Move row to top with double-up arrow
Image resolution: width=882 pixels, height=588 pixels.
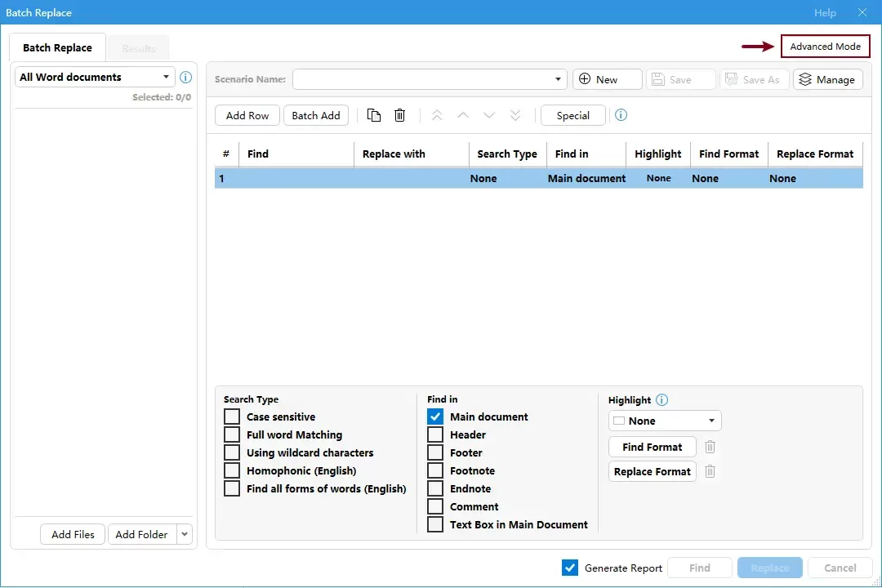(x=436, y=115)
